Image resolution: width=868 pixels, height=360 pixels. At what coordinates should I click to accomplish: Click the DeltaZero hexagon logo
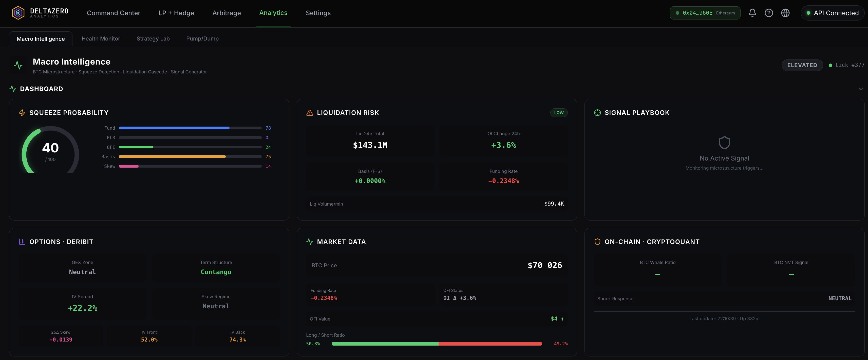pyautogui.click(x=18, y=13)
